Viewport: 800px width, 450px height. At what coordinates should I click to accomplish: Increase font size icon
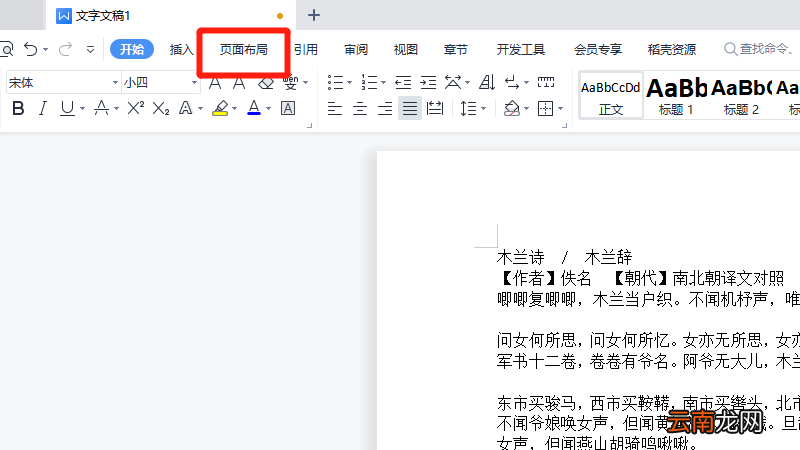(215, 83)
